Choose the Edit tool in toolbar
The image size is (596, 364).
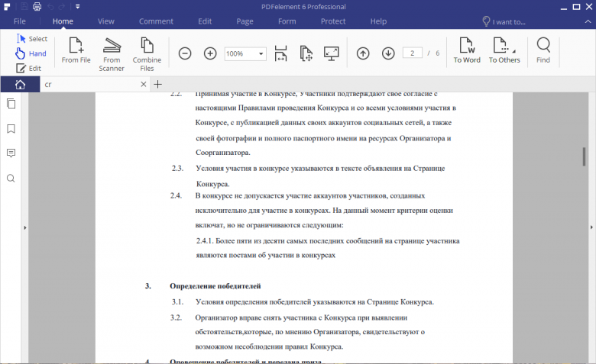point(29,69)
